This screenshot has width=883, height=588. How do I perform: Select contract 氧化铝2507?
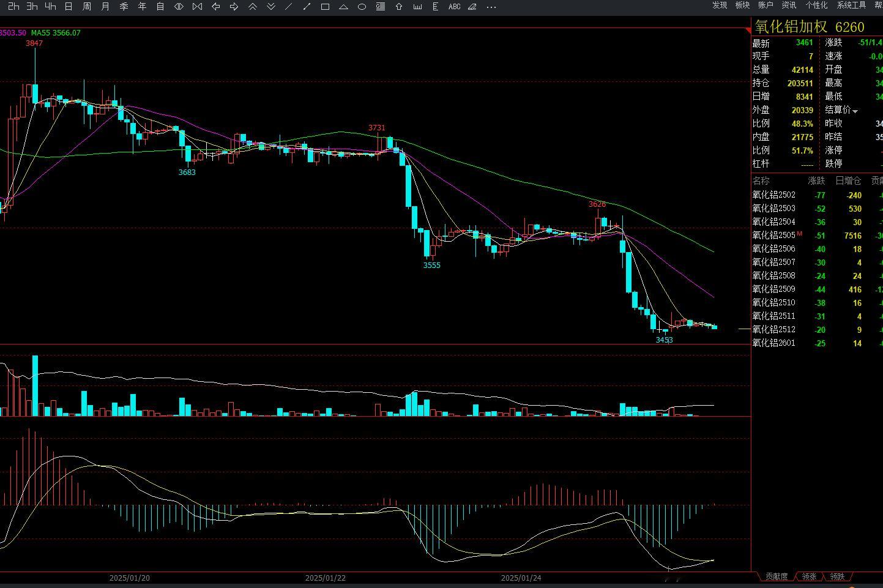click(774, 262)
